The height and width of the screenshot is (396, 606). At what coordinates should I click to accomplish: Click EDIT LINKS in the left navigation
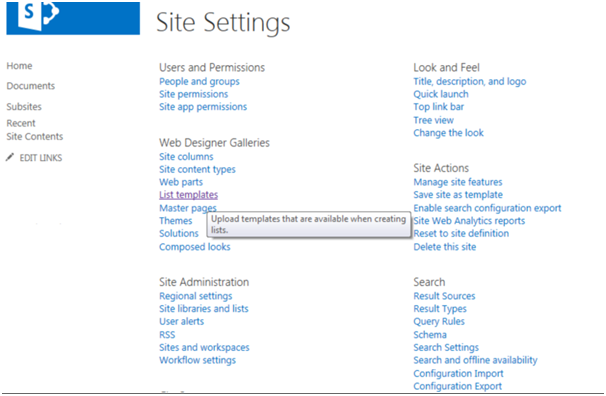tap(41, 158)
